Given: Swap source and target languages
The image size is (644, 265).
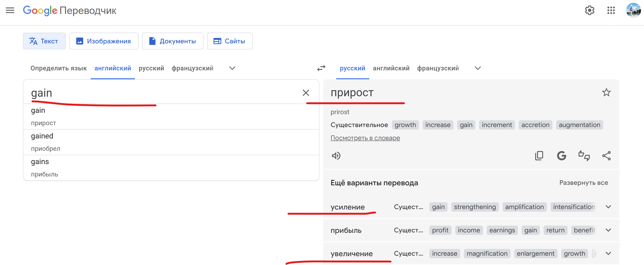Looking at the screenshot, I should [321, 68].
